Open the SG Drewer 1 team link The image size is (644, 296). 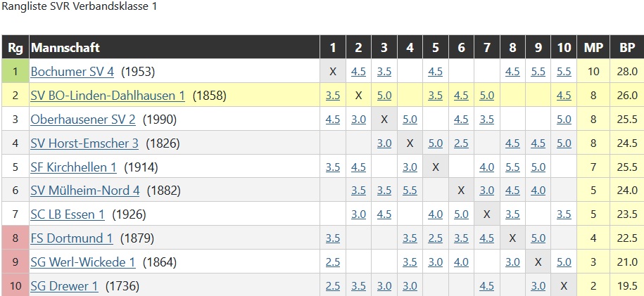[64, 286]
